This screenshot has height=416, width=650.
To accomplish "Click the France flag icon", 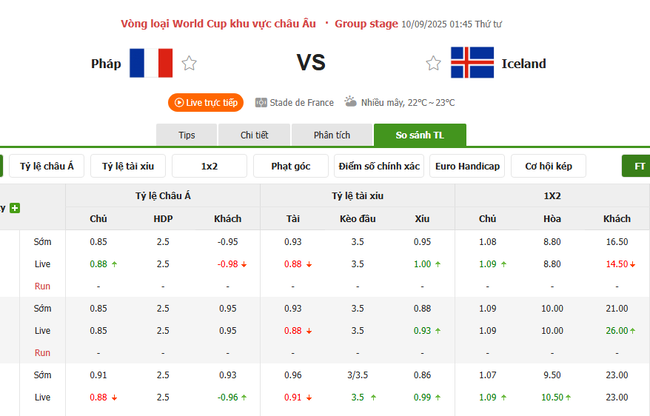I will [151, 63].
